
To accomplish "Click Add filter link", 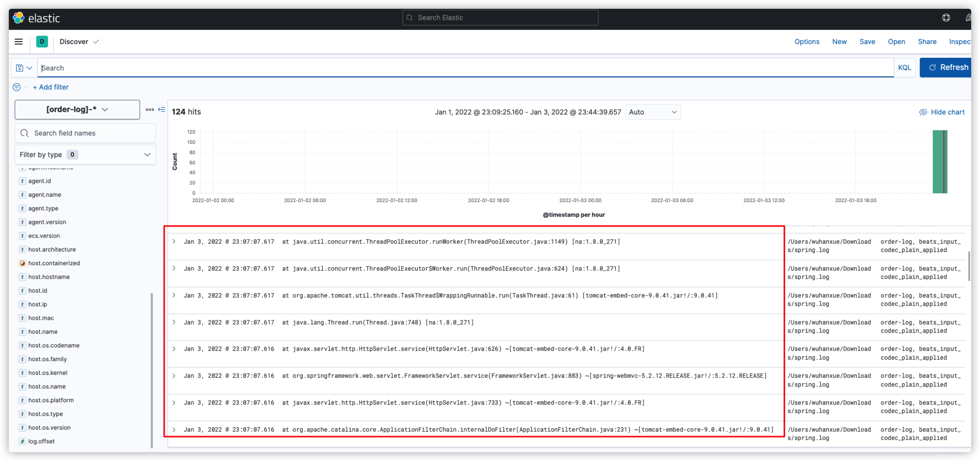I will 51,87.
